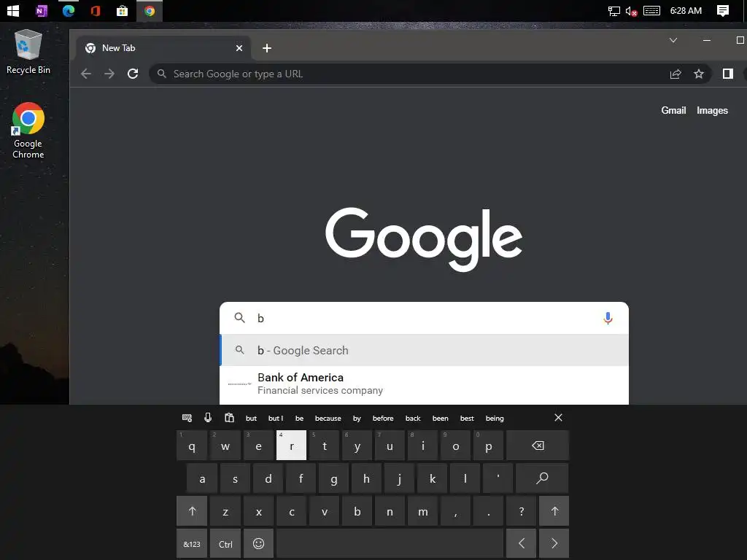Launch OneNote from the taskbar

(42, 10)
